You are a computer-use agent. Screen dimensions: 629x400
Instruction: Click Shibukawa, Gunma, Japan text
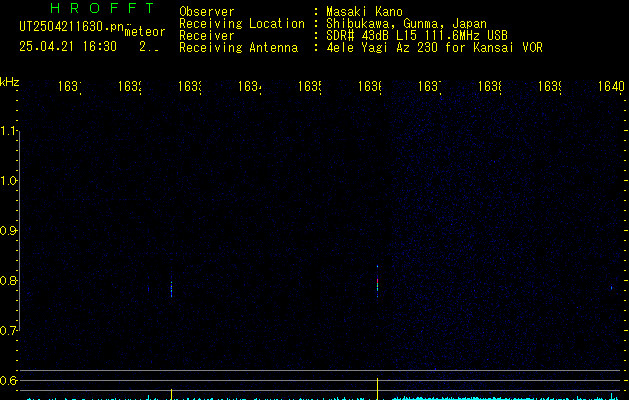point(406,24)
